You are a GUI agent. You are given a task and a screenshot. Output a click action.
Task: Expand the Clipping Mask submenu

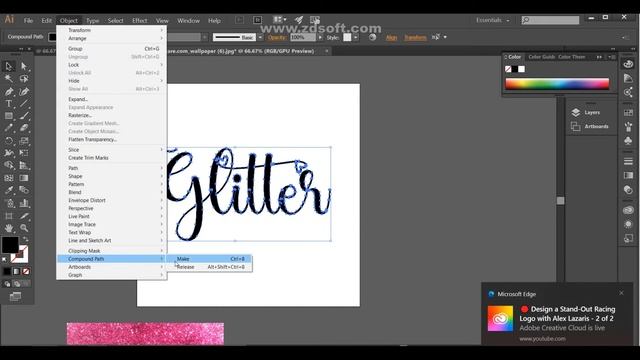point(111,251)
